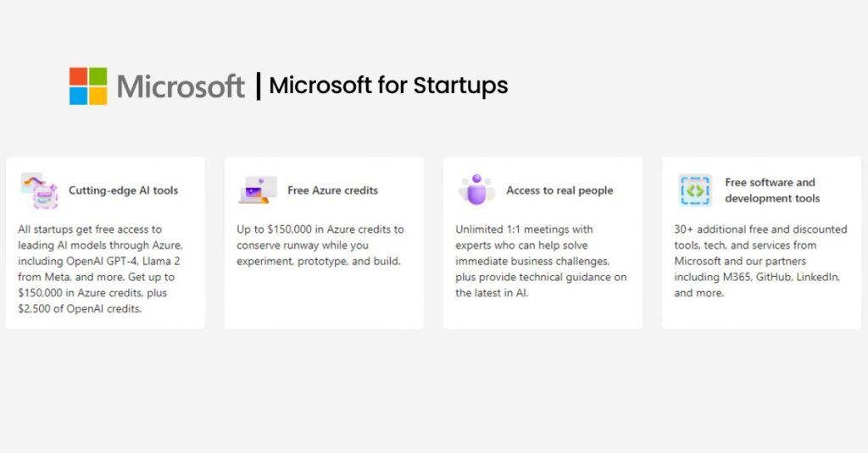Click the Free Azure credits laptop icon
This screenshot has height=453, width=868.
click(258, 191)
